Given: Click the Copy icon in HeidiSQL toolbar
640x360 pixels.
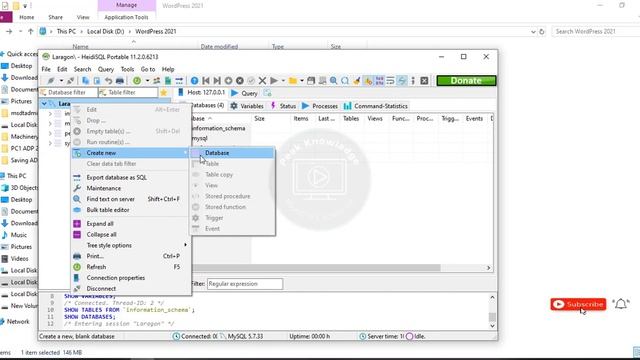Looking at the screenshot, I should [85, 81].
